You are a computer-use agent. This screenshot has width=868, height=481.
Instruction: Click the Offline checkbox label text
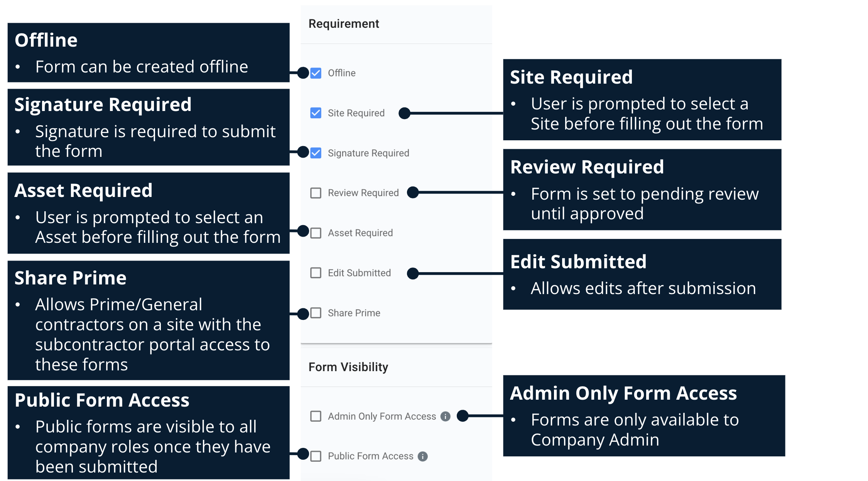click(x=341, y=73)
